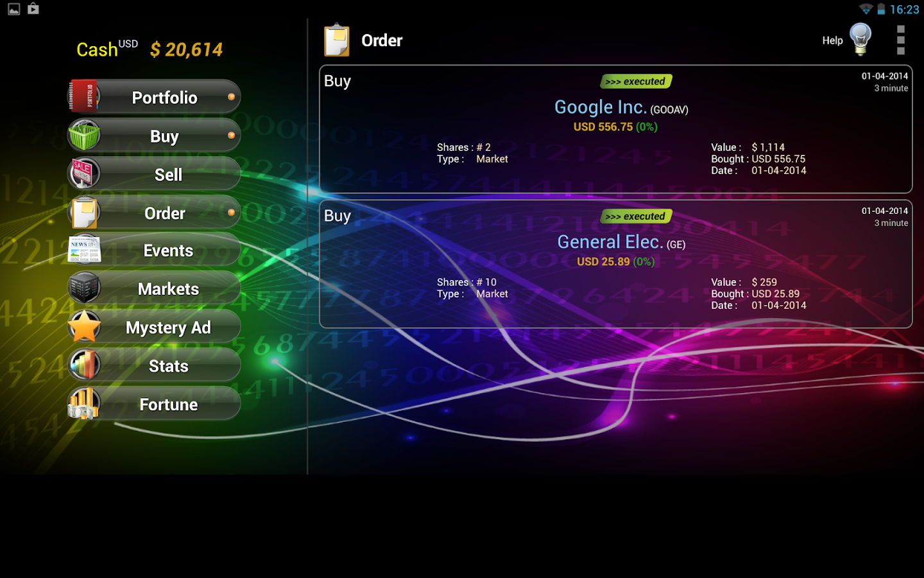Tap the building Markets icon
This screenshot has height=578, width=924.
84,288
